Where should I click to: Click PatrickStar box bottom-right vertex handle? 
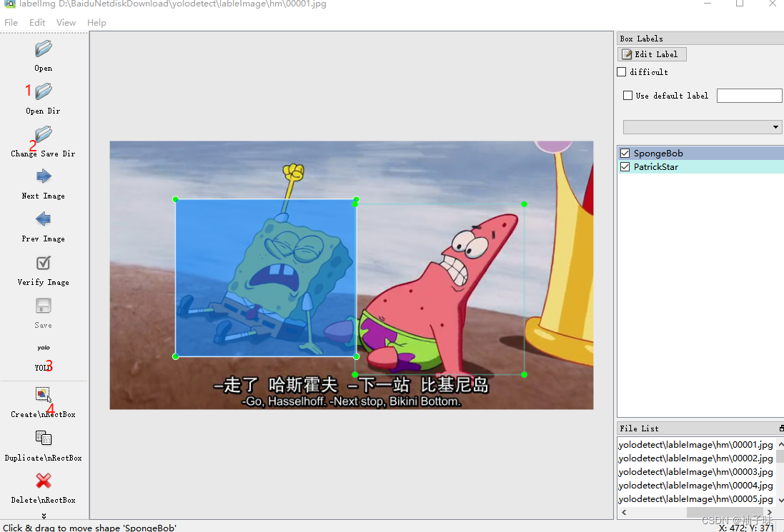(x=524, y=374)
